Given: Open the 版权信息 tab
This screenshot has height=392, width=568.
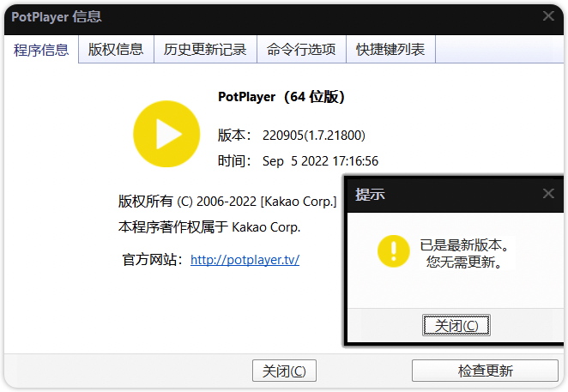Looking at the screenshot, I should click(116, 49).
